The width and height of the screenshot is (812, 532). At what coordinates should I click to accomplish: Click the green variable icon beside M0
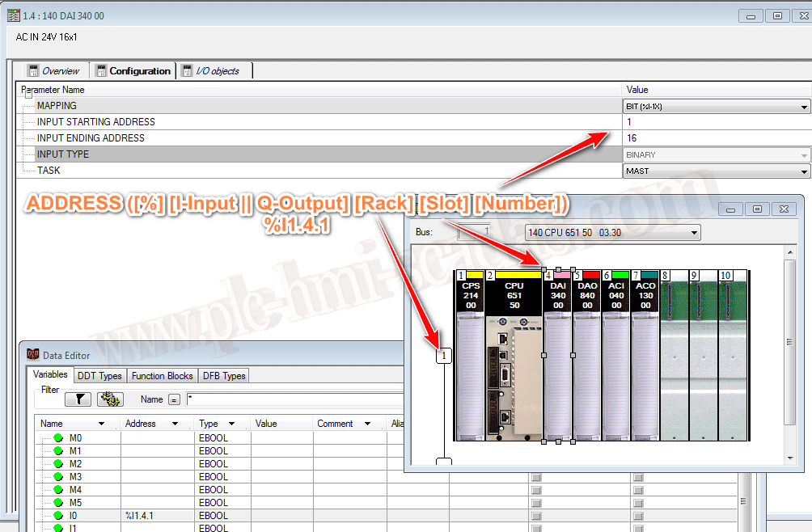click(58, 438)
